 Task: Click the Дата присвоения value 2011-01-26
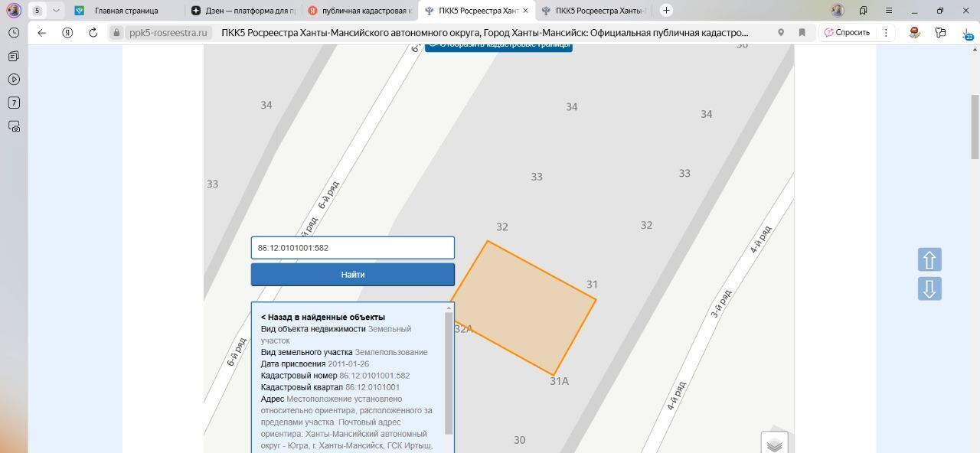click(x=348, y=363)
